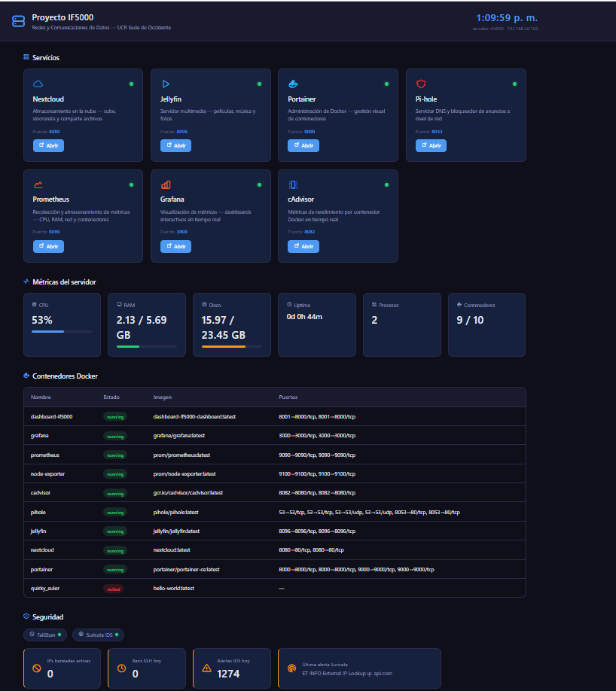
Task: Click the Servicios section grid icon
Action: [x=26, y=57]
